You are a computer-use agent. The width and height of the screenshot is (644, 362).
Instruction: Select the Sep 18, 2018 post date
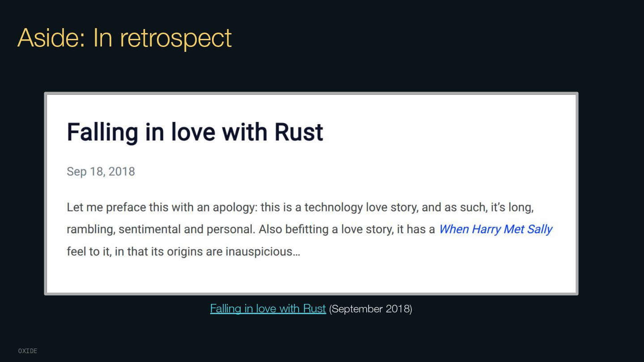pyautogui.click(x=101, y=172)
